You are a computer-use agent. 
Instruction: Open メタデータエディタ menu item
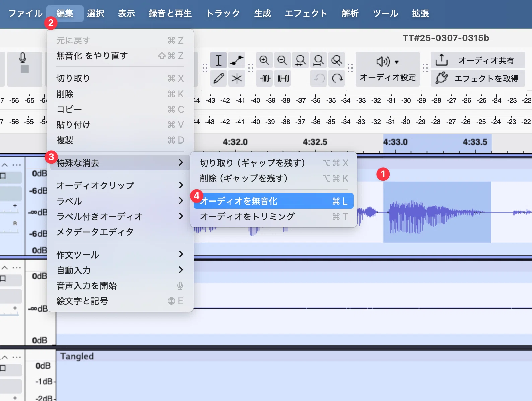[x=120, y=232]
